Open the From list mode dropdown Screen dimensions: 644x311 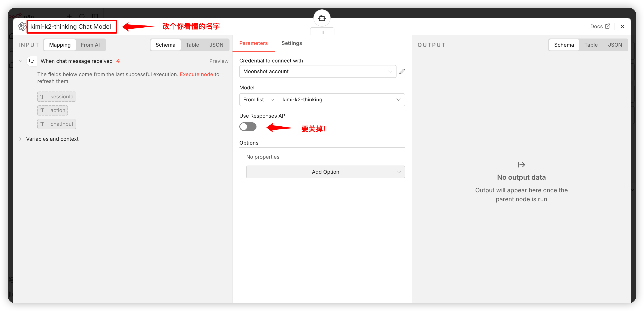click(x=259, y=100)
